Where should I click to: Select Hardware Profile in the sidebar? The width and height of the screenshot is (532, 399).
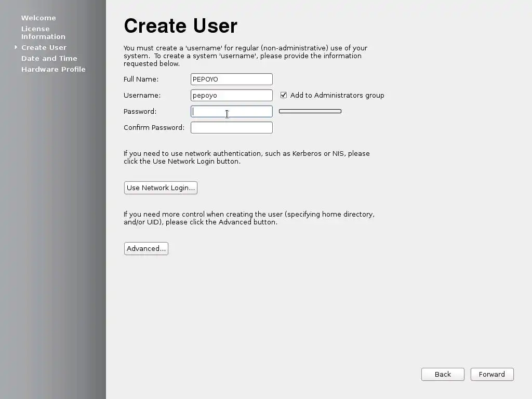pyautogui.click(x=54, y=69)
